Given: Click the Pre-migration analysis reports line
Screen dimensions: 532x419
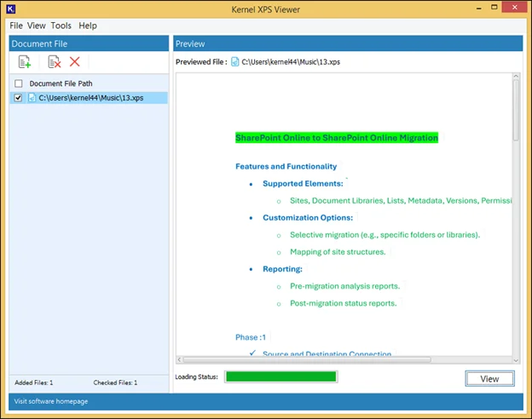Looking at the screenshot, I should pyautogui.click(x=344, y=286).
